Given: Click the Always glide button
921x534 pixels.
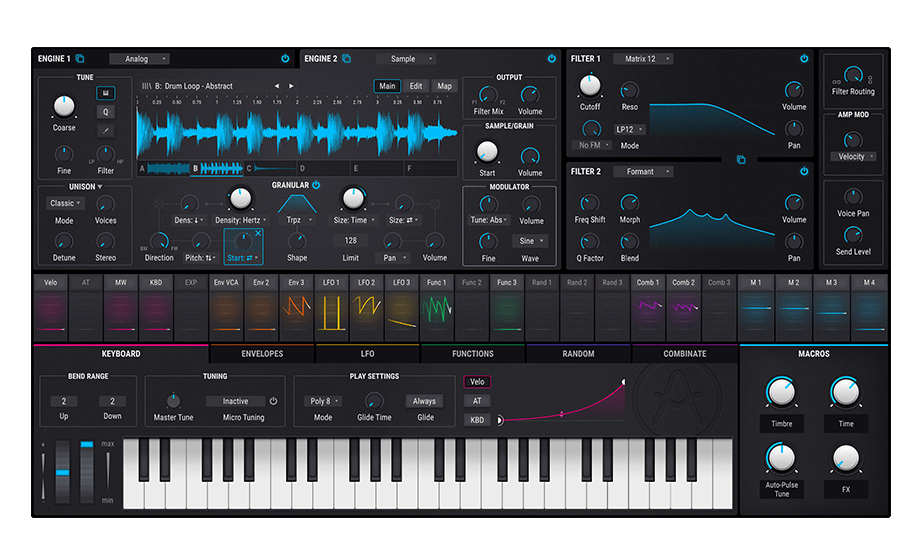Looking at the screenshot, I should 425,401.
